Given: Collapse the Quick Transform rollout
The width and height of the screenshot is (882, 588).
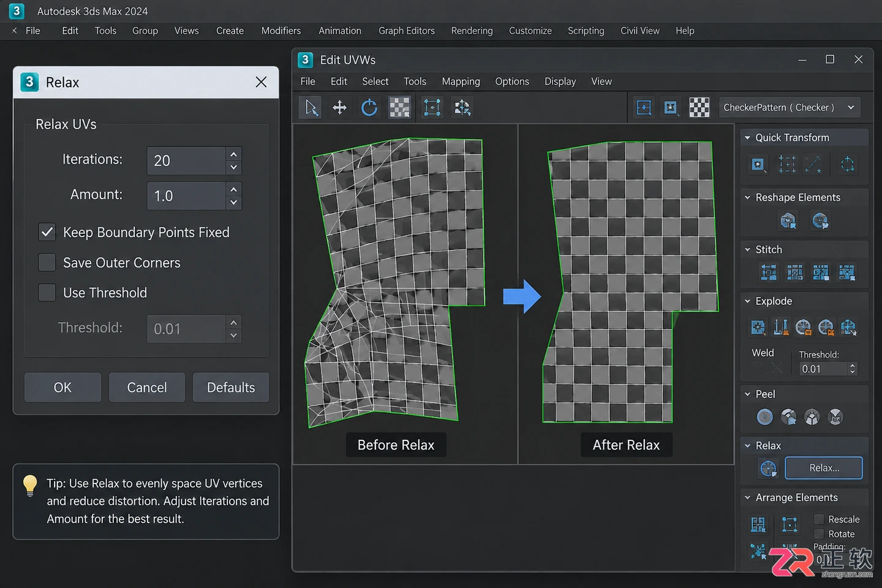Looking at the screenshot, I should (x=747, y=138).
